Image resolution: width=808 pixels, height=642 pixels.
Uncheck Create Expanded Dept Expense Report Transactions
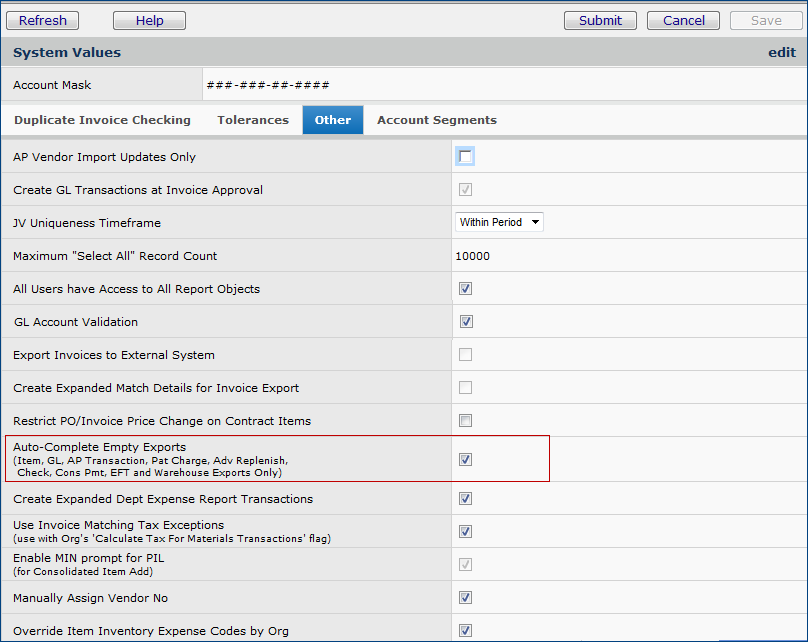click(x=466, y=499)
